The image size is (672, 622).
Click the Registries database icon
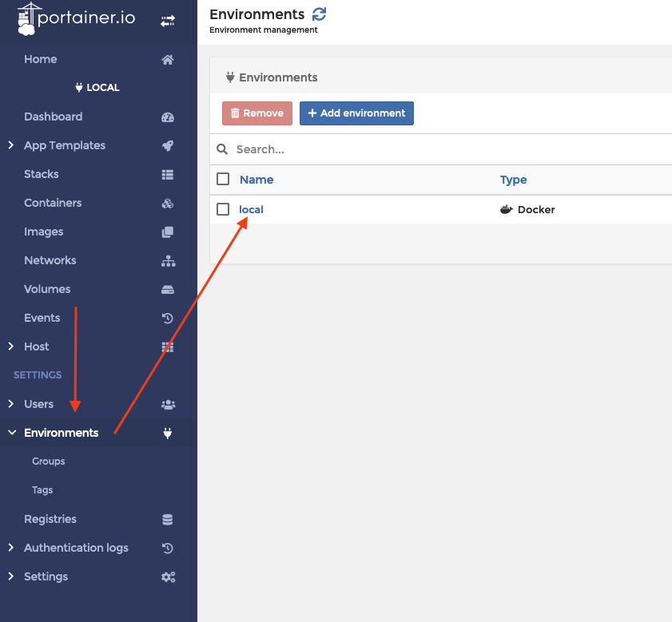(168, 520)
